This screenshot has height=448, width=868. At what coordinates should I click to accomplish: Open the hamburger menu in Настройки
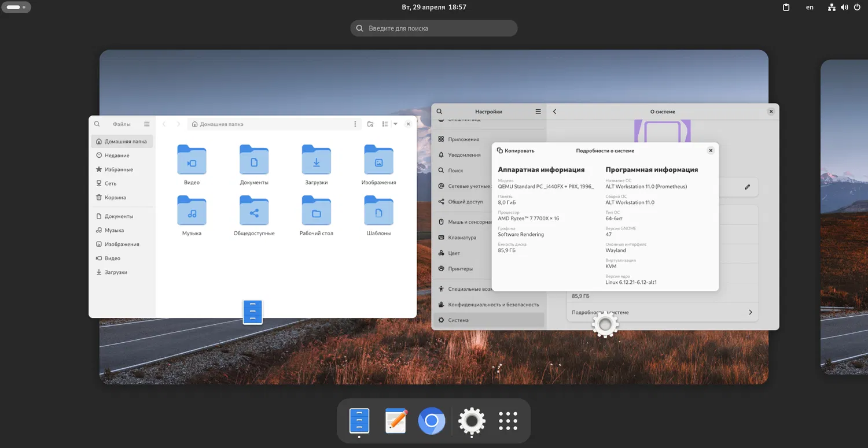538,112
